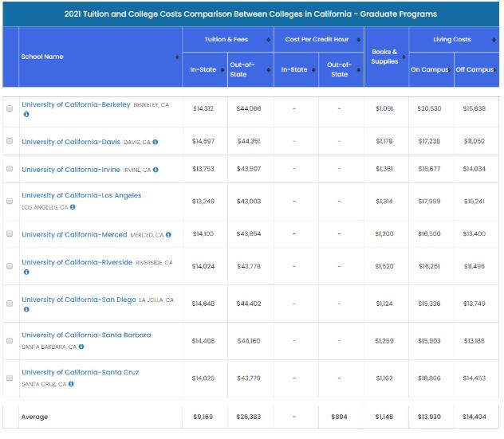Screen dimensions: 504x439
Task: Click info icon beside Davis, CA
Action: 156,142
